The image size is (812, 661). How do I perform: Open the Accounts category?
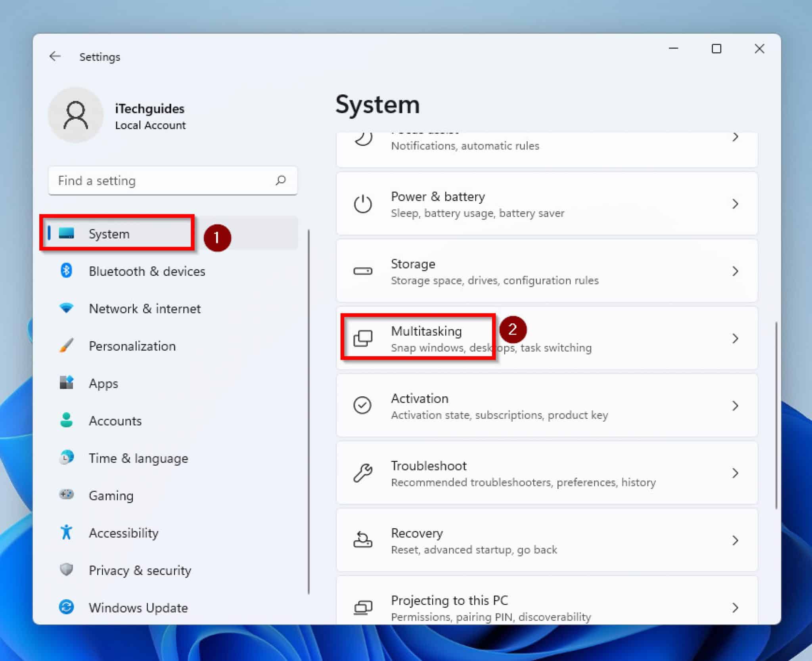[172, 420]
